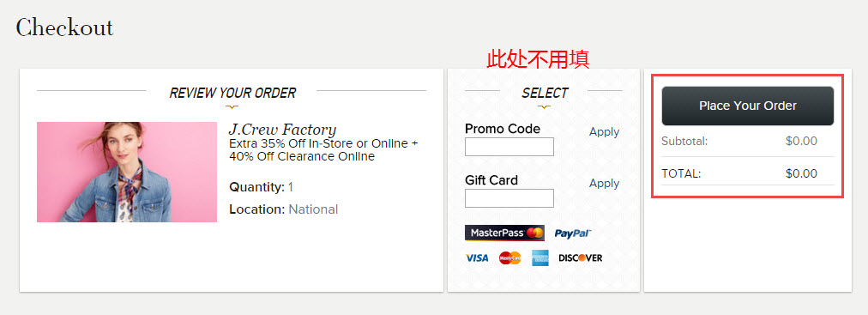Click the Quantity: 1 label
Image resolution: width=868 pixels, height=315 pixels.
(x=262, y=187)
